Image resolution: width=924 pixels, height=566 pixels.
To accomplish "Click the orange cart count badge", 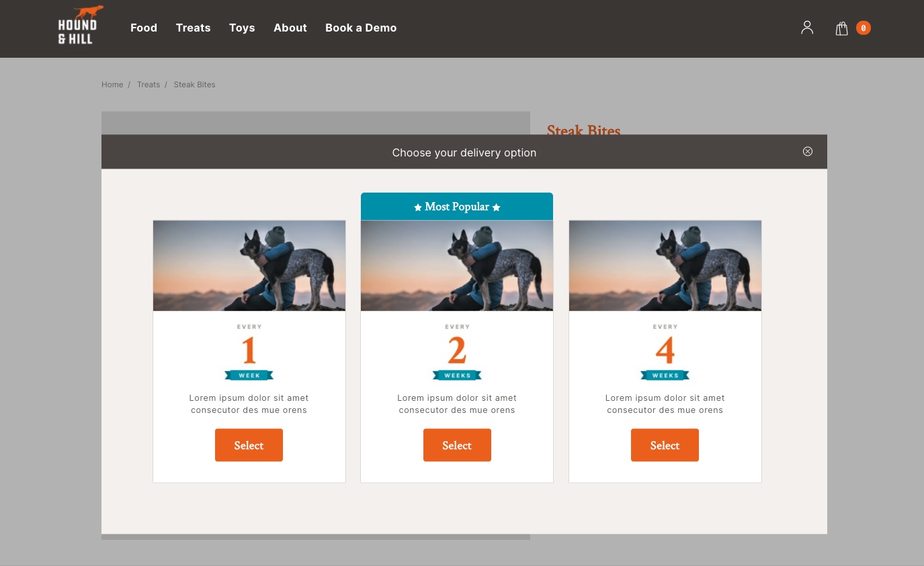I will click(x=864, y=28).
